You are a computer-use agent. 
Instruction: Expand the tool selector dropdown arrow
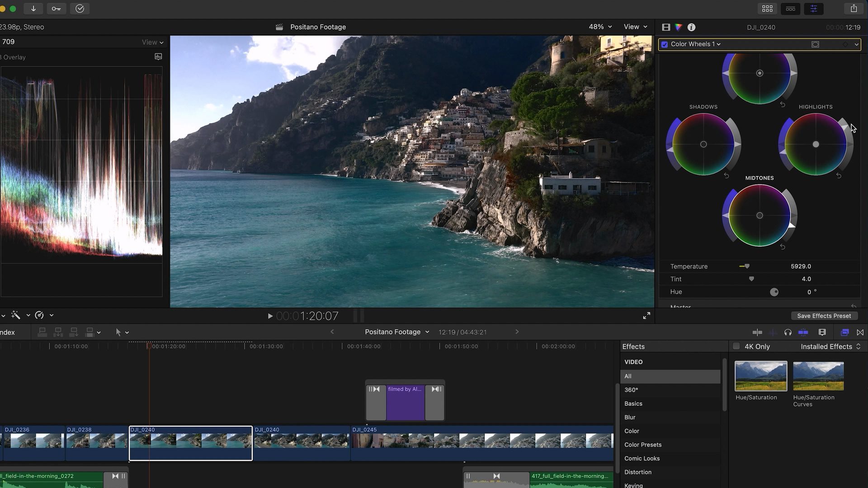pos(127,333)
